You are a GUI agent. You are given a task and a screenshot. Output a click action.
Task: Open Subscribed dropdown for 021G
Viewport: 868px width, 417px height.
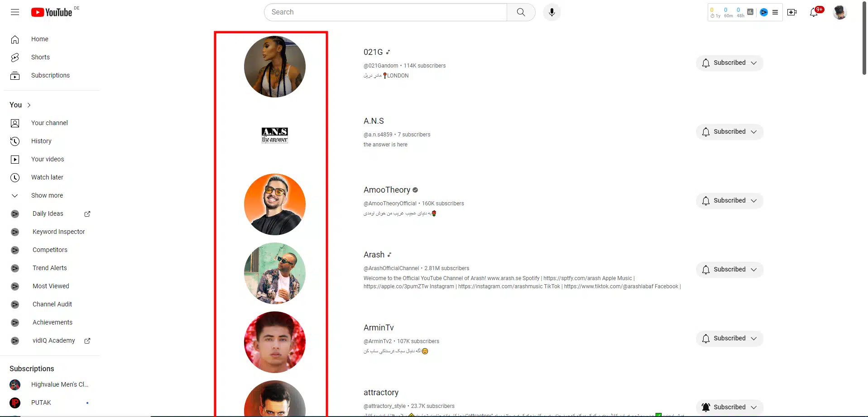(x=729, y=63)
